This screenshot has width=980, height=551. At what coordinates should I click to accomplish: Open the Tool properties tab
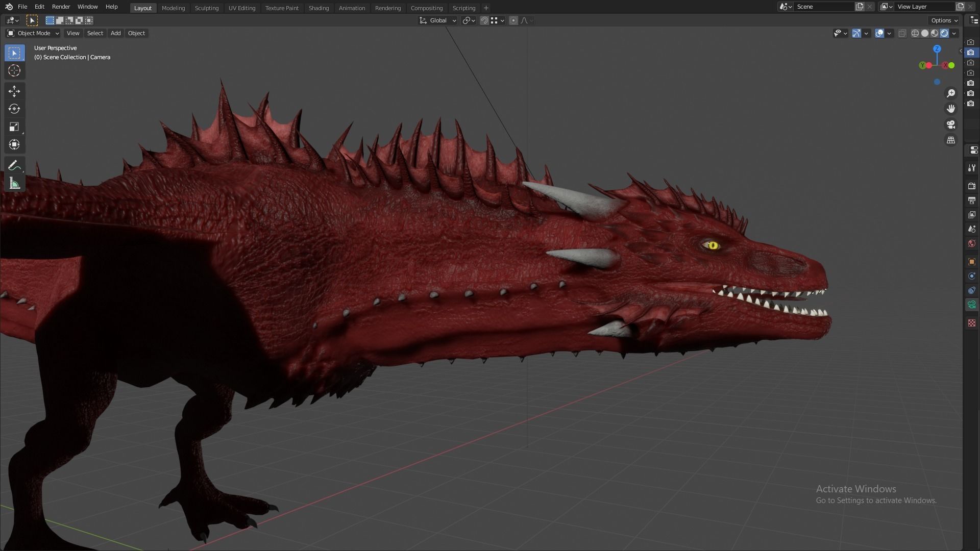971,168
